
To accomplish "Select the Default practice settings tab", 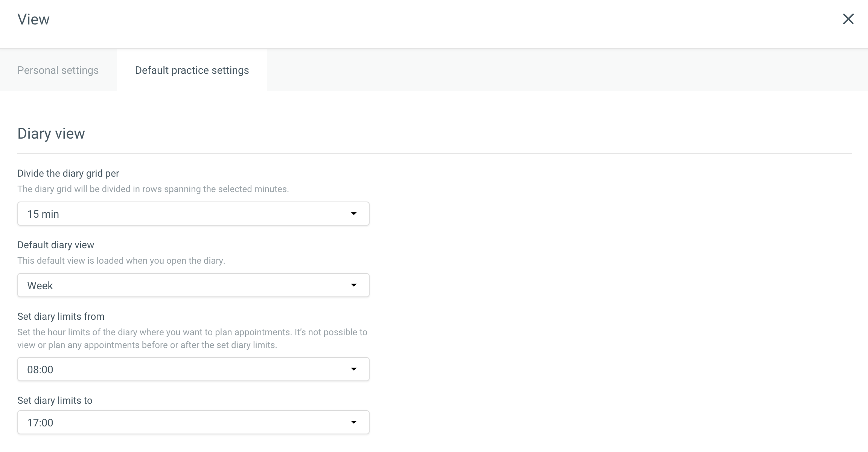I will (192, 70).
